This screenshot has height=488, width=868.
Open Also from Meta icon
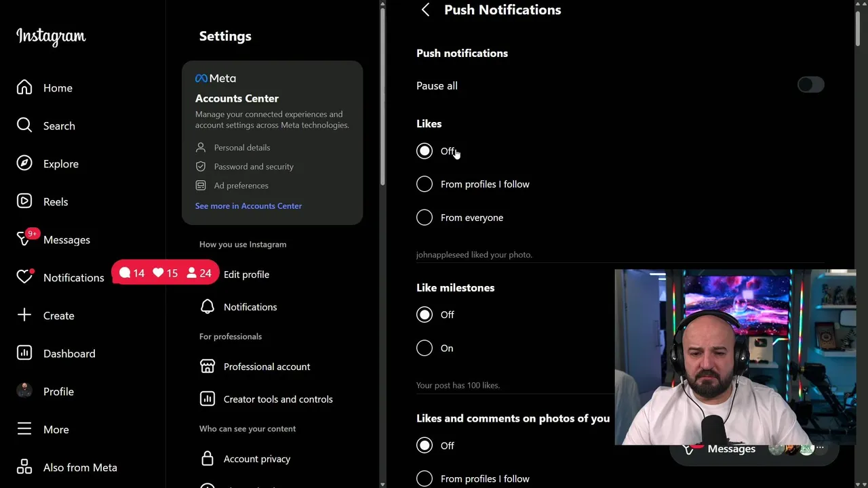(x=24, y=467)
